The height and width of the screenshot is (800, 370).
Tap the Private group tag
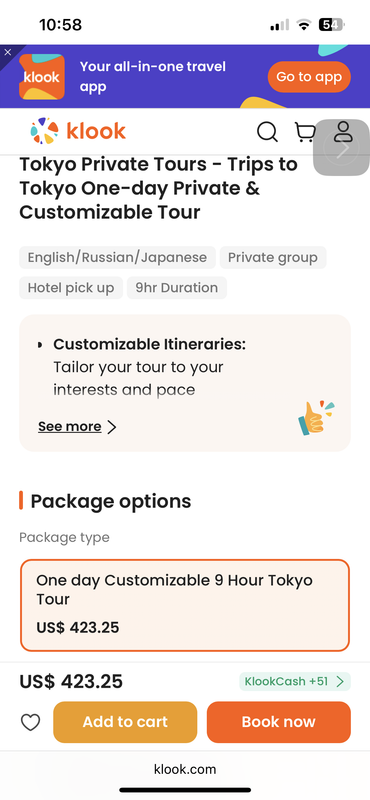coord(273,258)
